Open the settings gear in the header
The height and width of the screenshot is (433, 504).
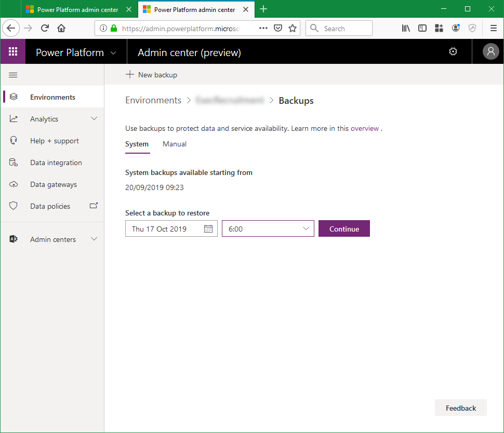(453, 51)
